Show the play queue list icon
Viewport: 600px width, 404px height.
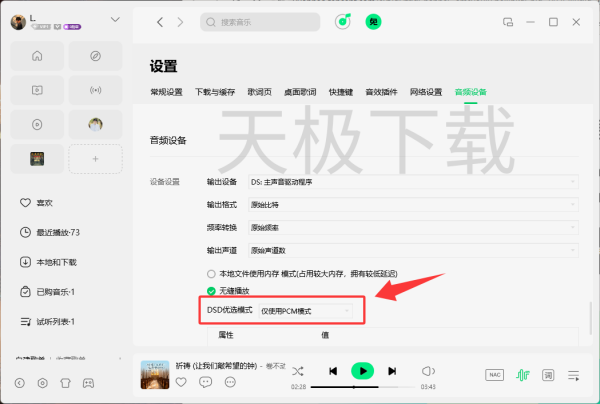click(x=574, y=374)
